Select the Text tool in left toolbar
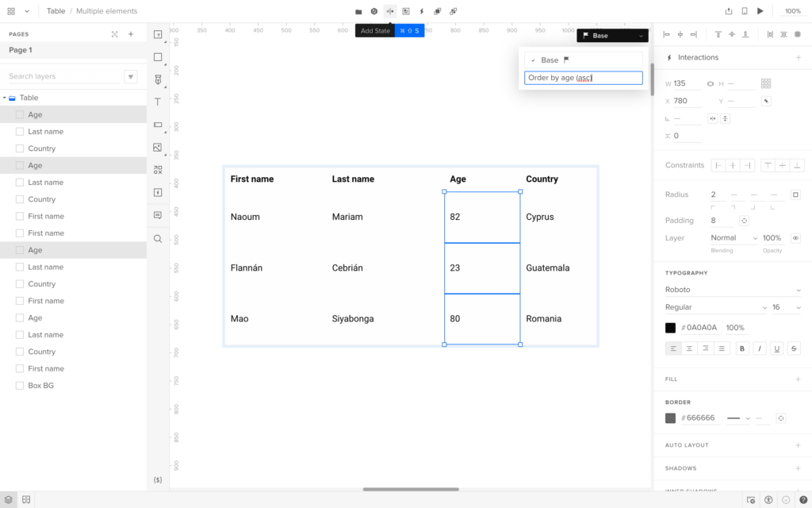 pos(158,102)
